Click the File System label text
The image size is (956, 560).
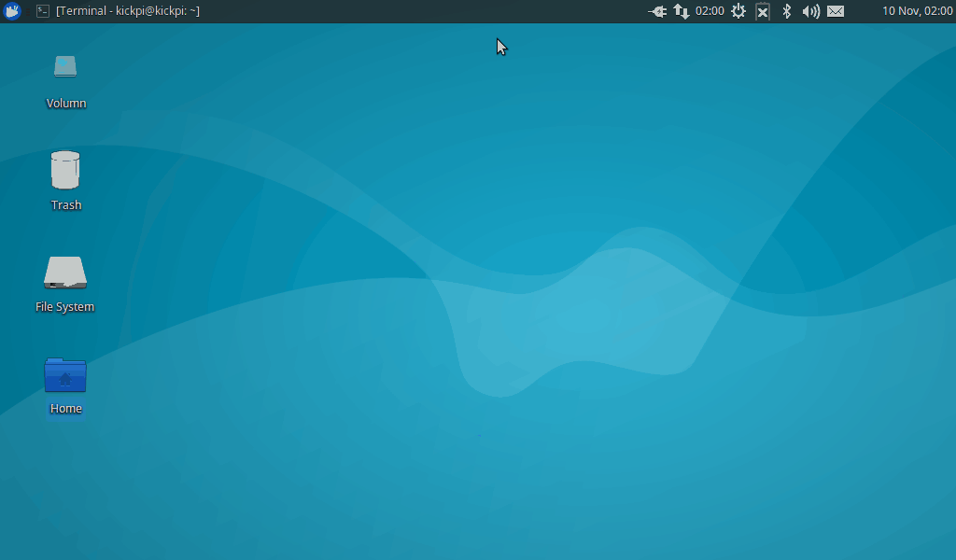(x=65, y=307)
